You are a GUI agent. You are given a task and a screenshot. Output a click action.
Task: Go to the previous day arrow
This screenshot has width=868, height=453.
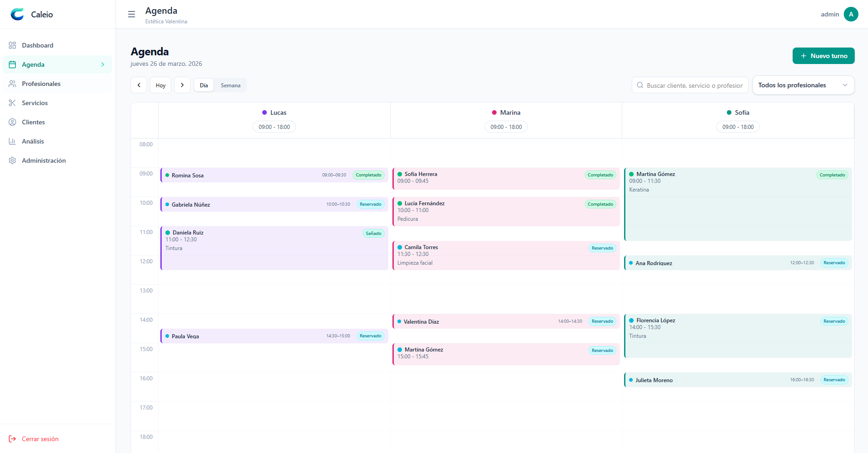(x=139, y=85)
